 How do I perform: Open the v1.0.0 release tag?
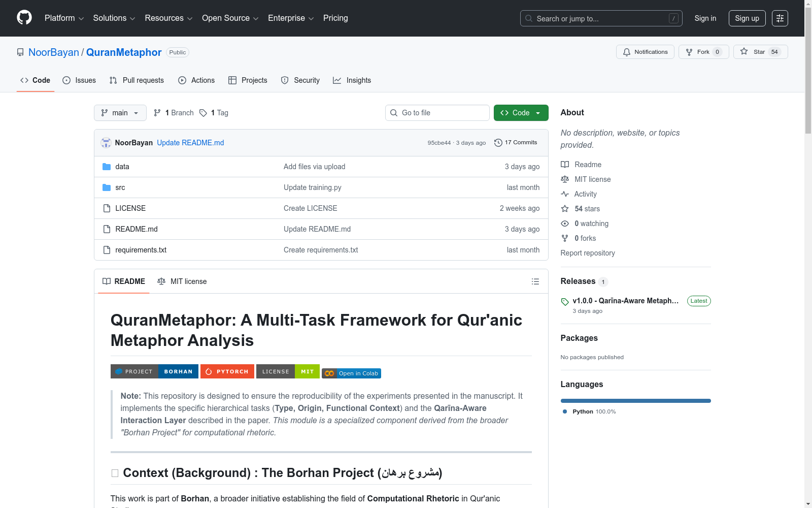coord(625,301)
